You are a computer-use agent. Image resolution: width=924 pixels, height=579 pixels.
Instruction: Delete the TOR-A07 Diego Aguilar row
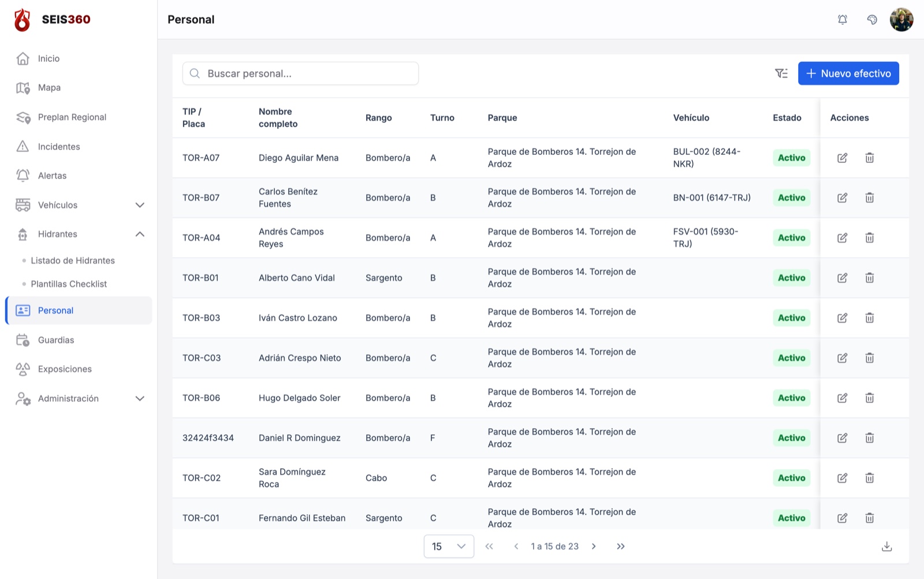[x=869, y=158]
